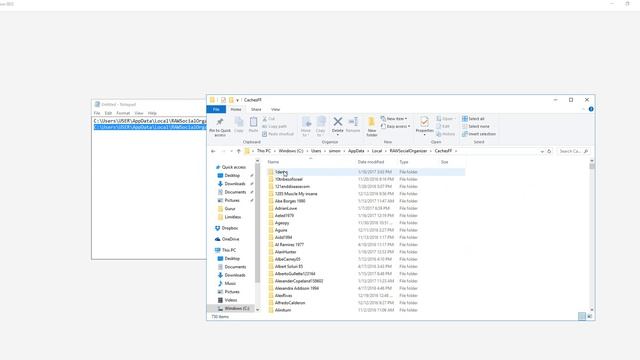Open Music under This PC
The height and width of the screenshot is (360, 640).
227,283
